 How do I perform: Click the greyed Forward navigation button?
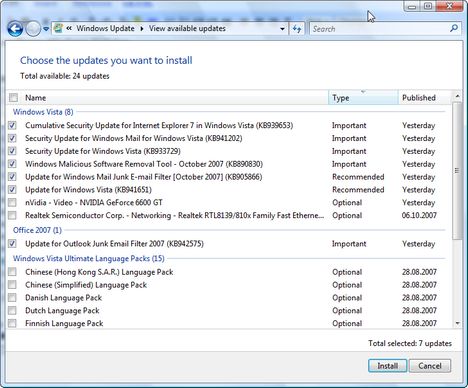point(33,29)
